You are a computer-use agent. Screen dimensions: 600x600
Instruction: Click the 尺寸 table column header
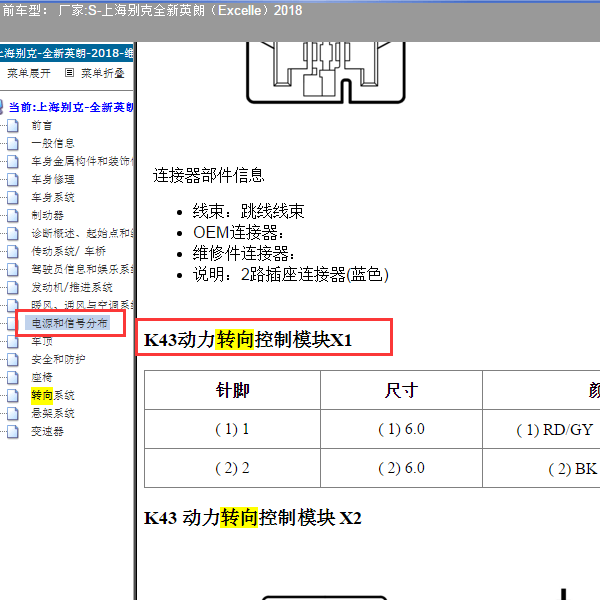pyautogui.click(x=401, y=390)
